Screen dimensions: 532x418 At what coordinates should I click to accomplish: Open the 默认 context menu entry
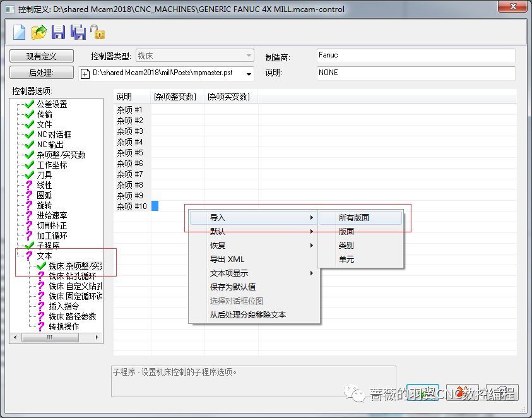254,232
